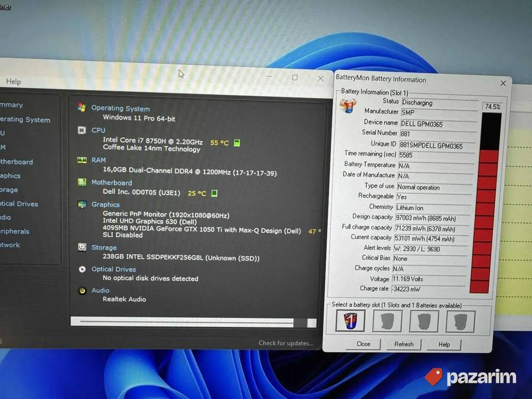Select Storage in Speccy sidebar
532x399 pixels.
click(x=9, y=190)
